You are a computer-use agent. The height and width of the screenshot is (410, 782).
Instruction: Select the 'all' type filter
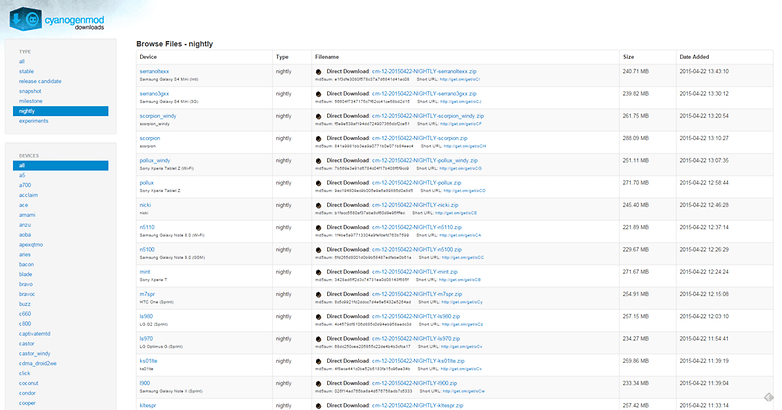coord(22,61)
